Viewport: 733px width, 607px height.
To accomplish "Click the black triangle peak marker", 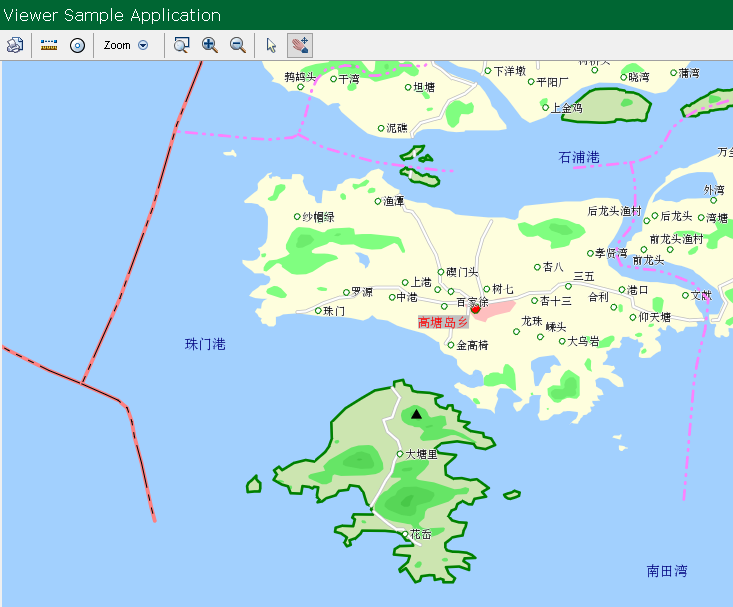I will click(x=417, y=414).
